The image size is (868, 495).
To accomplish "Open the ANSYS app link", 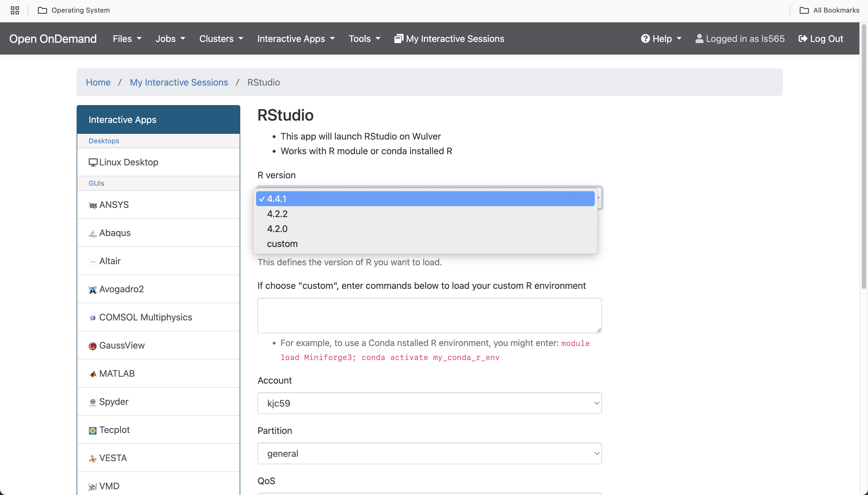I will pyautogui.click(x=158, y=205).
